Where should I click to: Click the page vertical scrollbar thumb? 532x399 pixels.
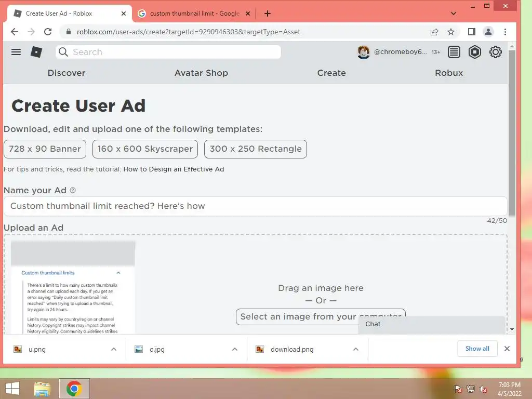(x=512, y=134)
